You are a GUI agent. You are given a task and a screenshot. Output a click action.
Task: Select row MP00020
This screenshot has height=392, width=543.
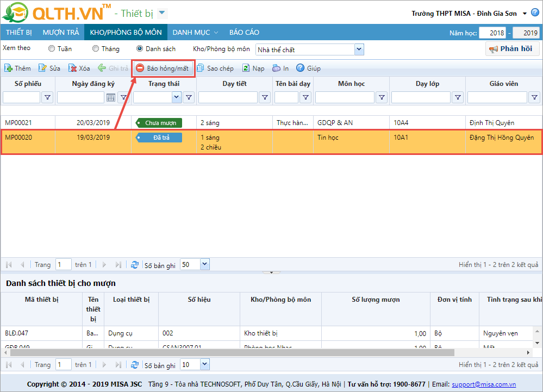pyautogui.click(x=271, y=142)
